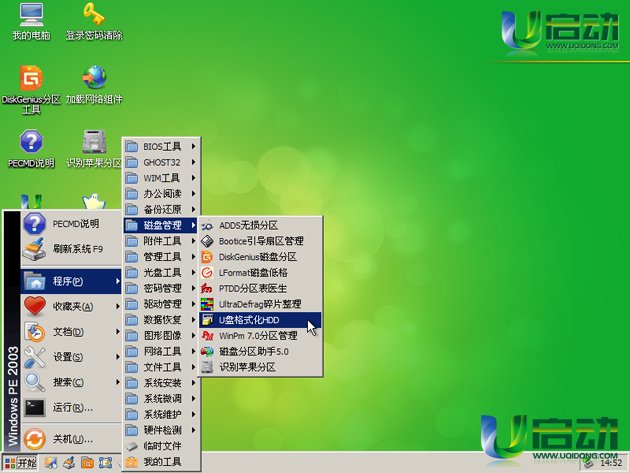630x473 pixels.
Task: Expand the 系统微调 folder submenu
Action: tap(161, 399)
